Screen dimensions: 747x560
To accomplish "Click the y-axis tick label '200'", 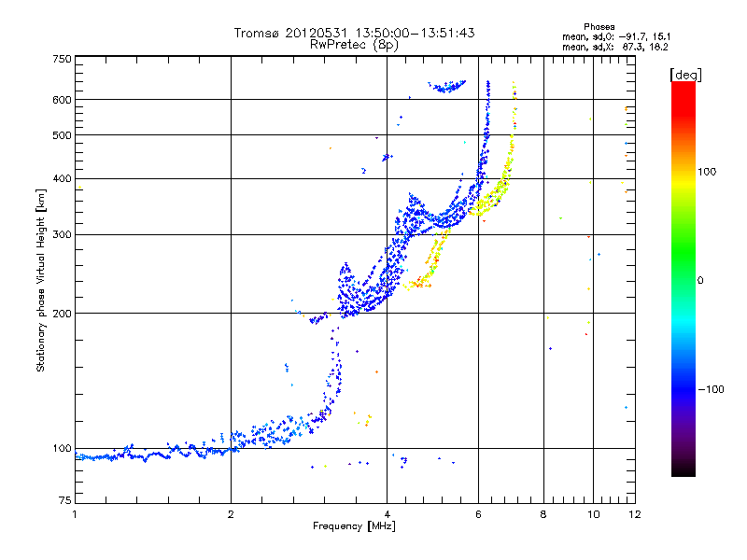I will (62, 314).
